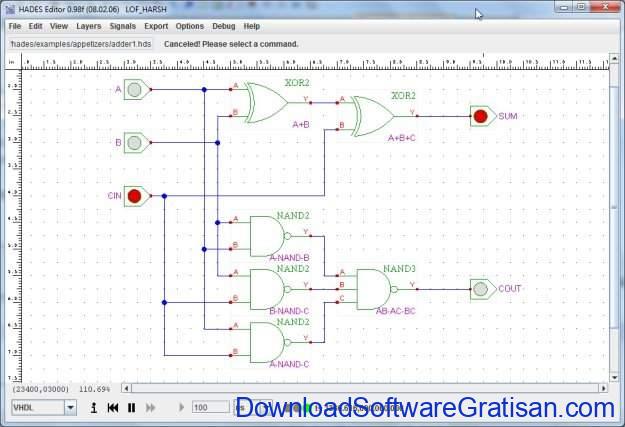Select the SUM output LED
The width and height of the screenshot is (625, 427).
tap(481, 116)
